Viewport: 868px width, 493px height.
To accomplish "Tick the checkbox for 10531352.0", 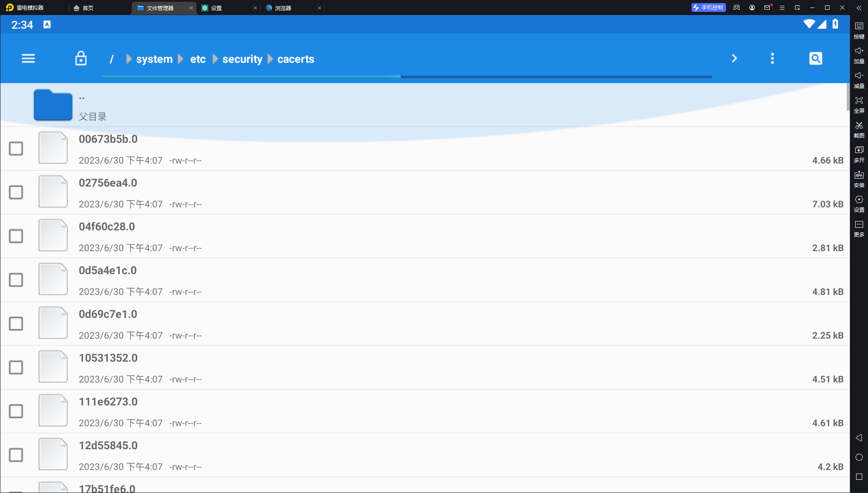I will (x=16, y=367).
